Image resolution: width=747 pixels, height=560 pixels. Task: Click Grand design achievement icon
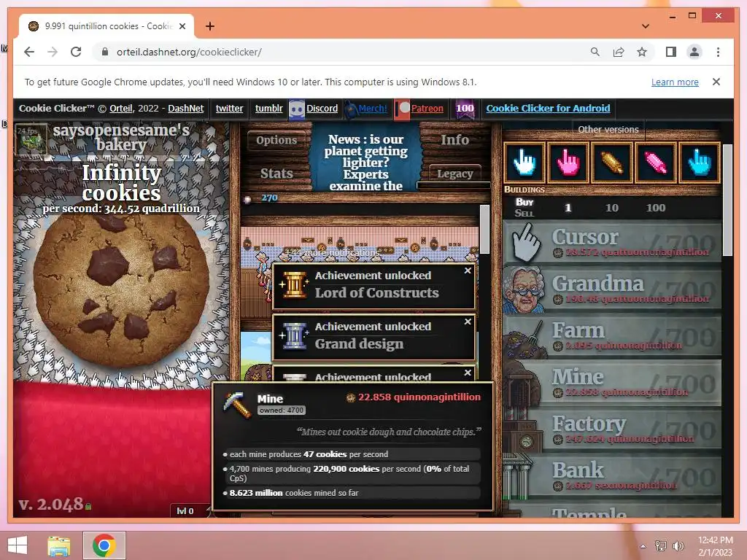point(294,335)
